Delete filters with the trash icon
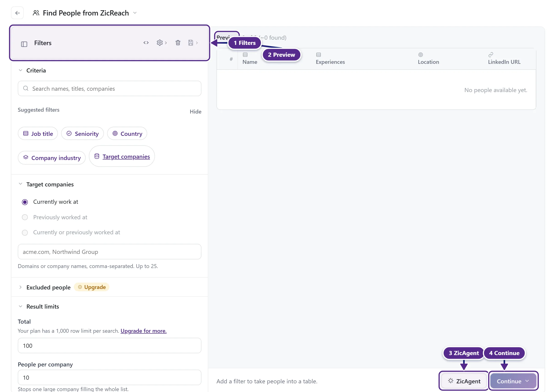Viewport: 556px width, 392px height. [178, 43]
